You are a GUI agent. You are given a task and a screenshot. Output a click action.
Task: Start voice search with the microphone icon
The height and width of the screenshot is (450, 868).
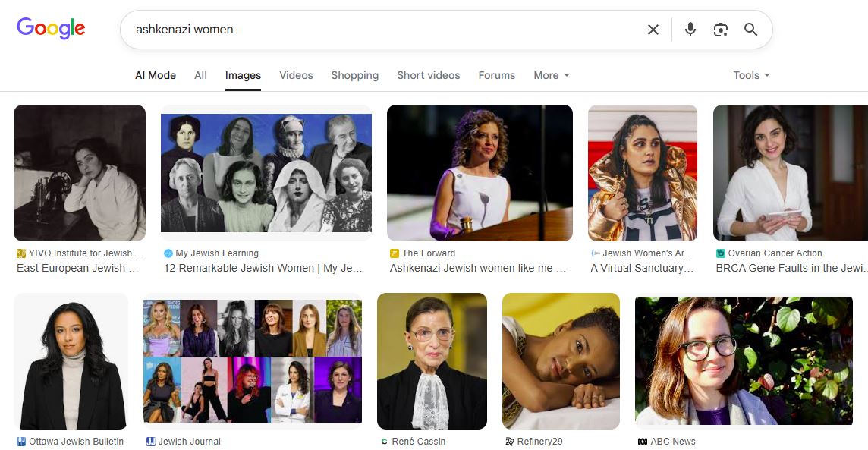point(690,30)
